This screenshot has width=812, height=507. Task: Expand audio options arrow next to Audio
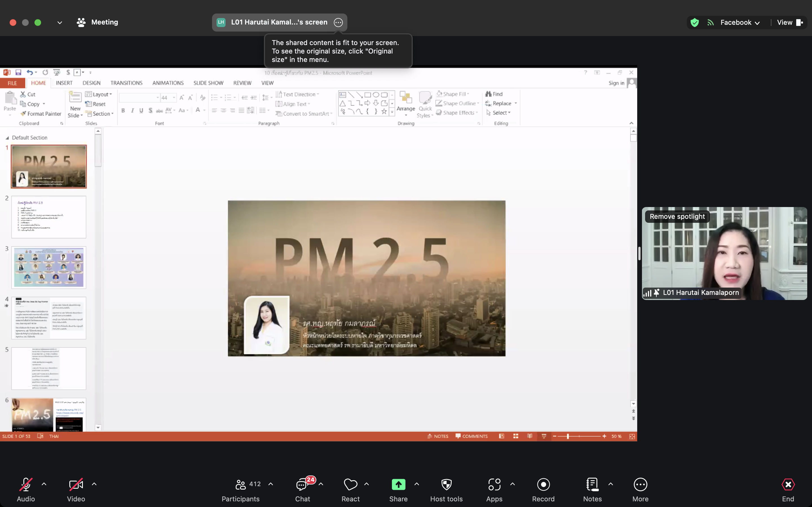[44, 484]
